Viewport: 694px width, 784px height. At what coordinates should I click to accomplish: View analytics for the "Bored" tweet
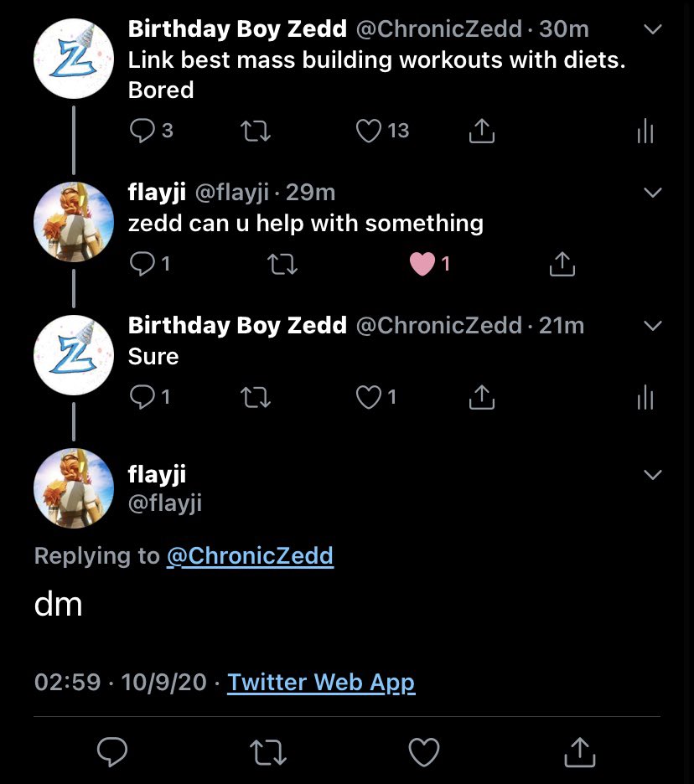645,131
